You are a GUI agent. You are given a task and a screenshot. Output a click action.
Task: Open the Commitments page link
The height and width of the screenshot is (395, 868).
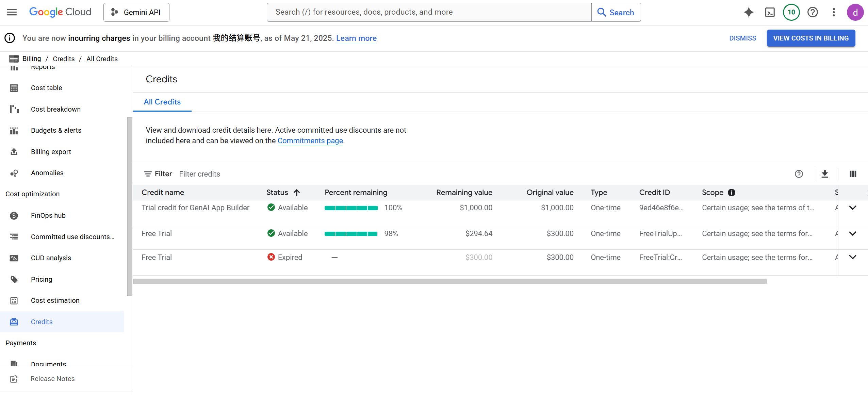pos(310,141)
